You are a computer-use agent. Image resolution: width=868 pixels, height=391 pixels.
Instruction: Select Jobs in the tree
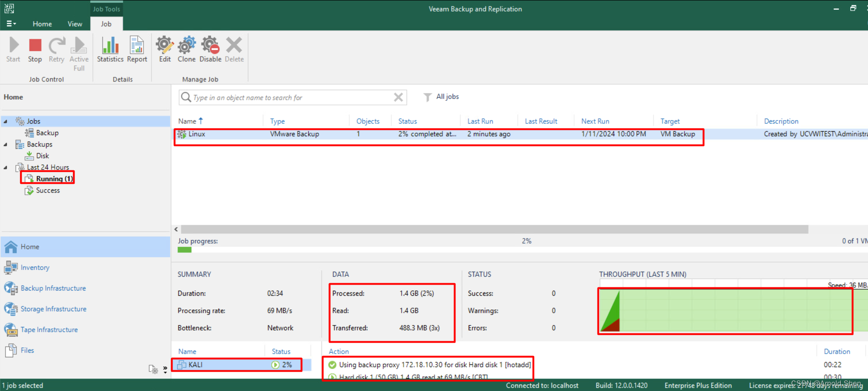tap(34, 121)
